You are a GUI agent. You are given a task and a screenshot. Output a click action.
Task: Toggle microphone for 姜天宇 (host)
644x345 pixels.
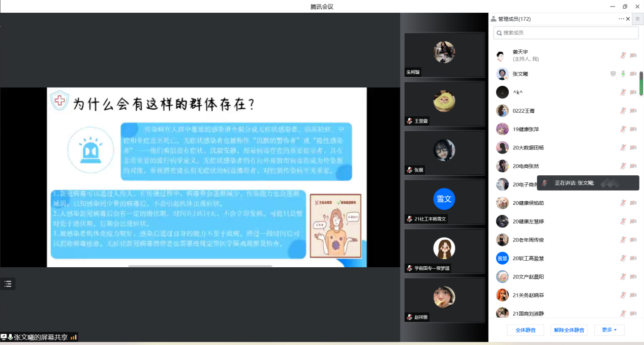coord(623,55)
